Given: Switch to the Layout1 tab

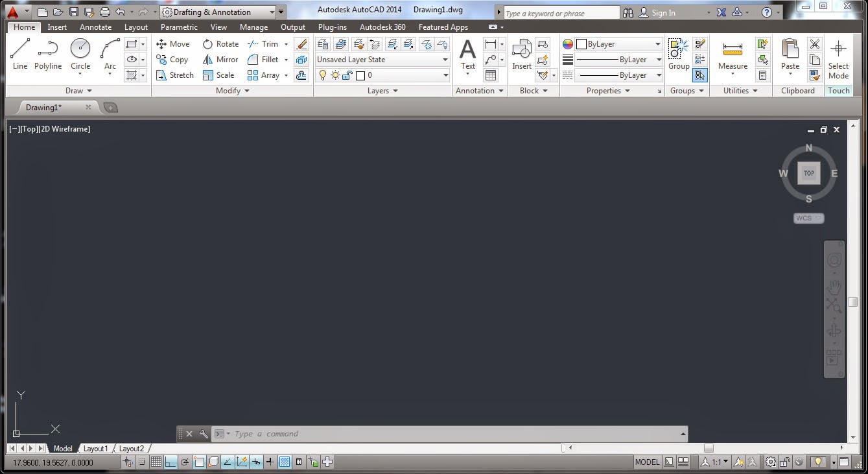Looking at the screenshot, I should [x=95, y=448].
